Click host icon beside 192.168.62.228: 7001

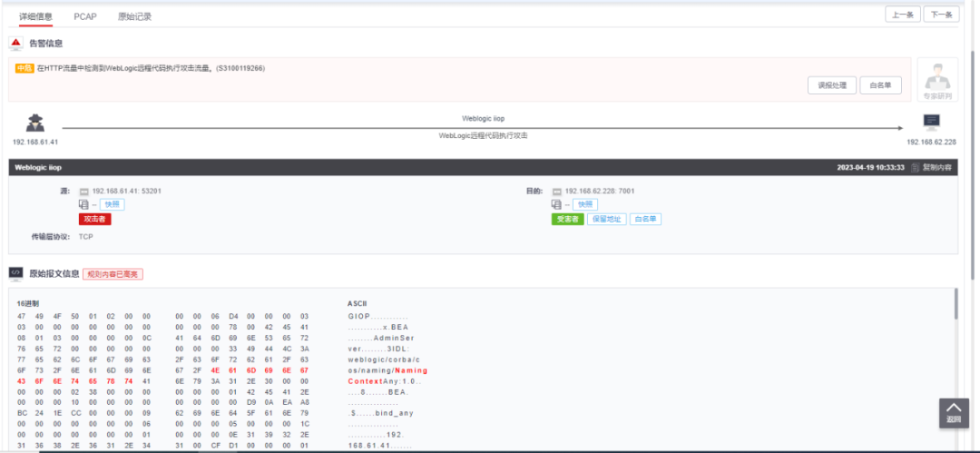point(556,191)
